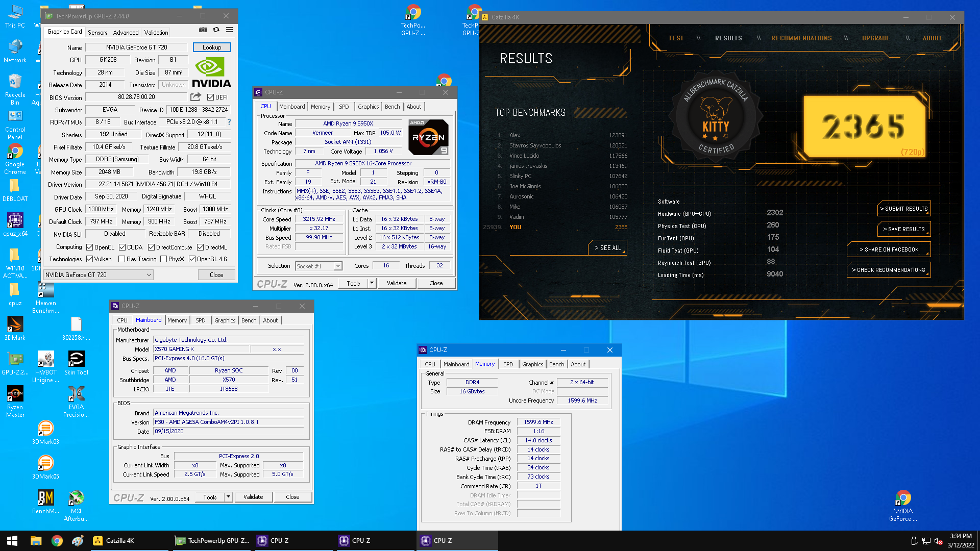Viewport: 980px width, 551px height.
Task: Click the SAVE RESULTS button
Action: 904,229
